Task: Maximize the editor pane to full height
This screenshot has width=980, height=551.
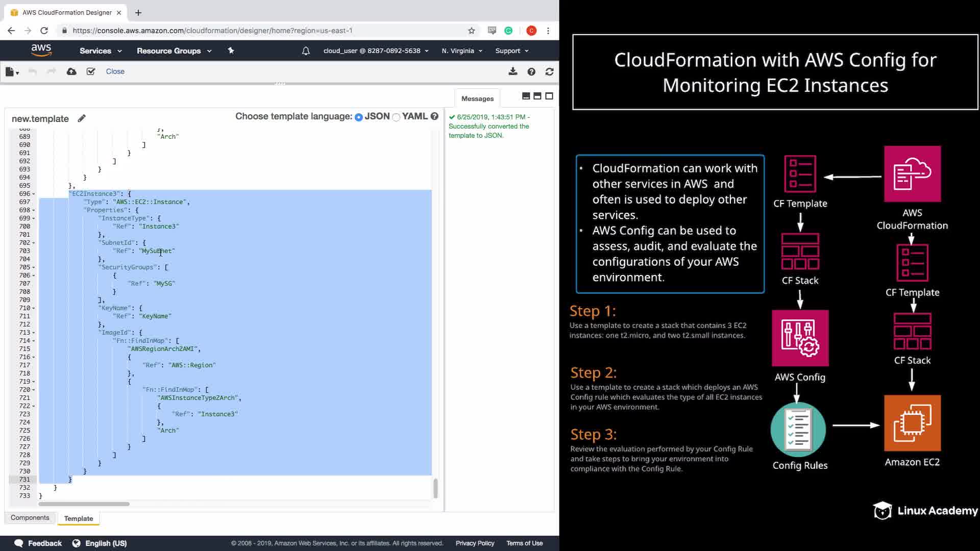Action: [x=549, y=96]
